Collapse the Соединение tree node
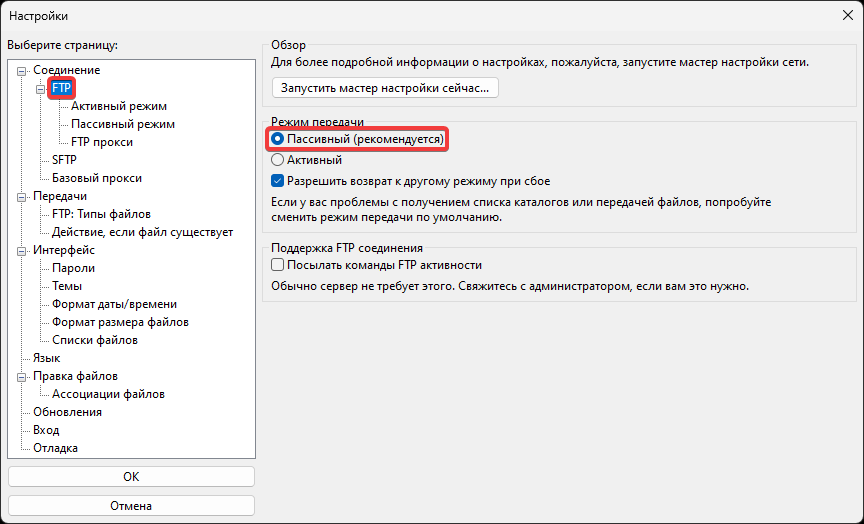Viewport: 864px width, 524px height. tap(23, 70)
